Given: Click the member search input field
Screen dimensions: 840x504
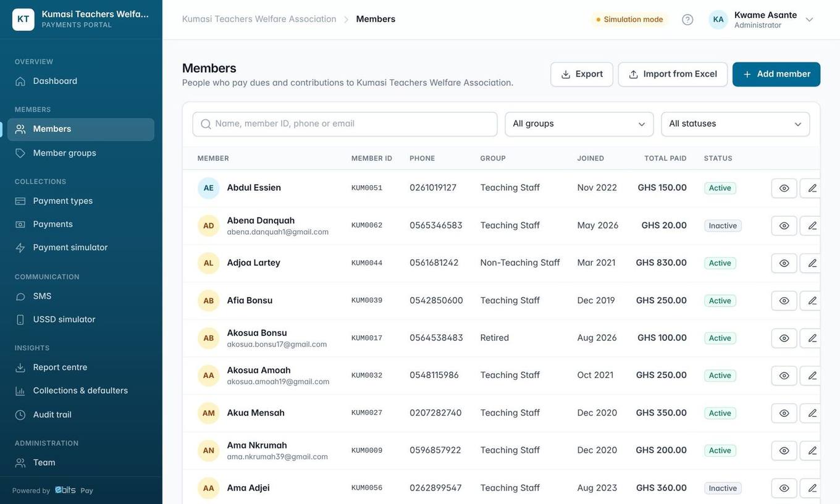Looking at the screenshot, I should (345, 124).
